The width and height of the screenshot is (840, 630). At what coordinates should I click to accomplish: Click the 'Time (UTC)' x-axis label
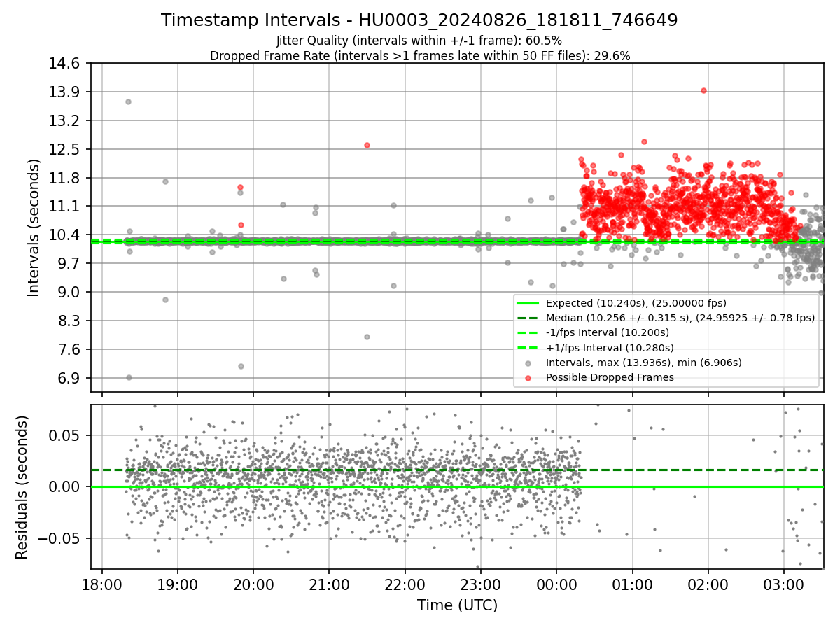[457, 605]
